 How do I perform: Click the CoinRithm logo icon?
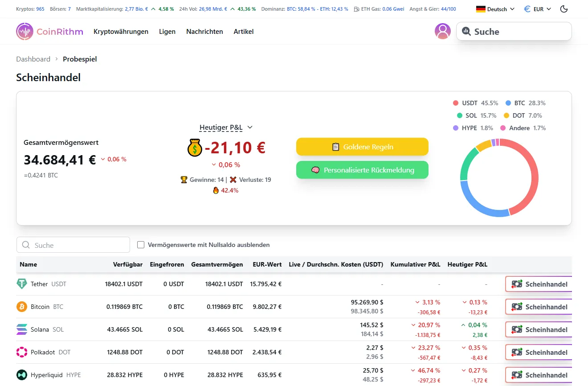coord(24,31)
